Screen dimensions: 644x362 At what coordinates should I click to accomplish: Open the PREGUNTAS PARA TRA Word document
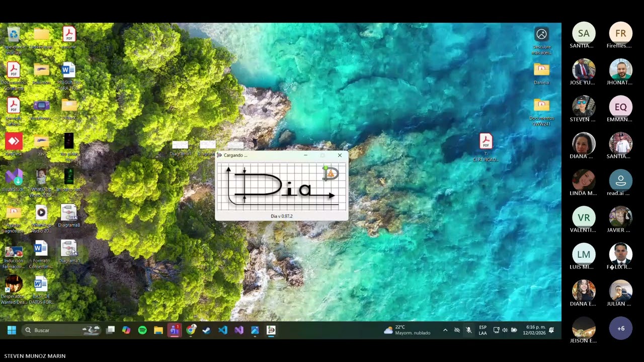pyautogui.click(x=69, y=76)
